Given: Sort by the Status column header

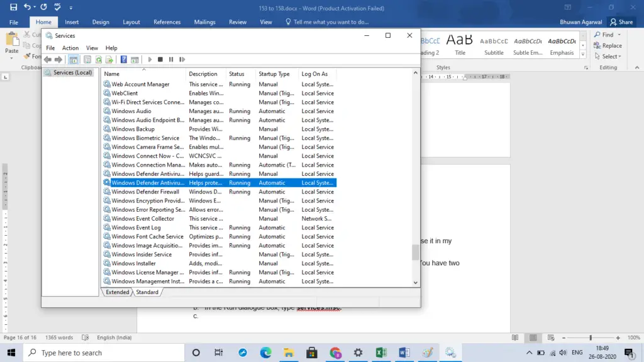Looking at the screenshot, I should [x=241, y=74].
